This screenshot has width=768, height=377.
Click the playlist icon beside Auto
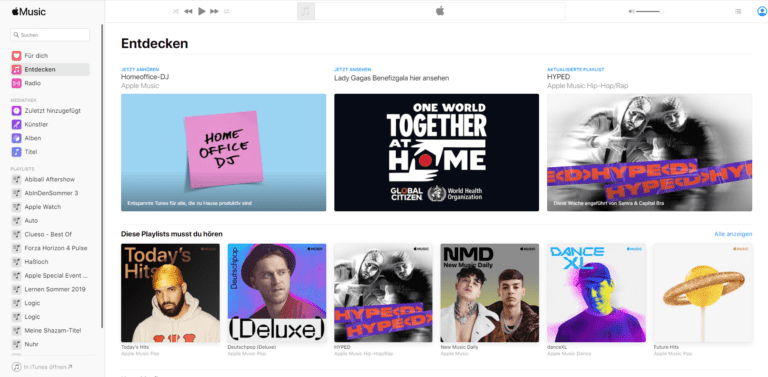pyautogui.click(x=17, y=220)
